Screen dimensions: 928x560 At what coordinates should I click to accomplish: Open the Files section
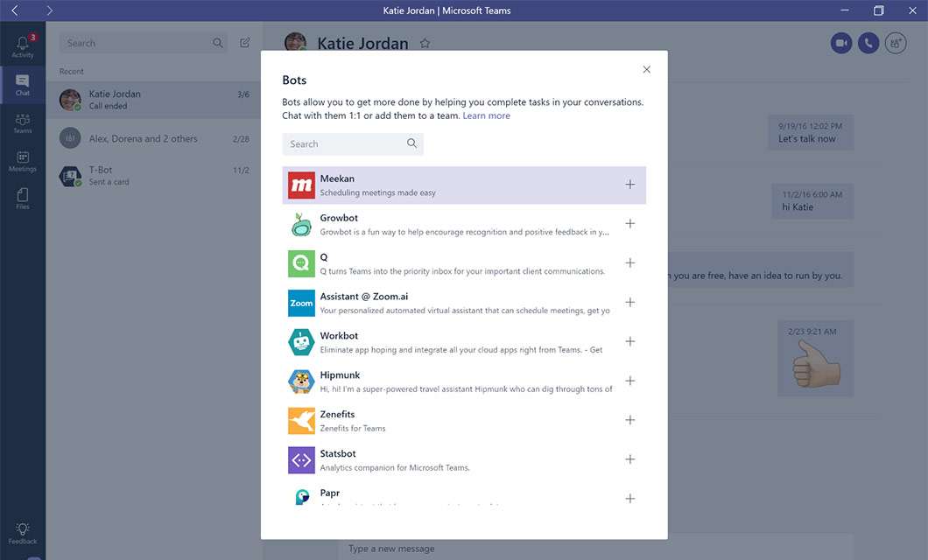(22, 194)
